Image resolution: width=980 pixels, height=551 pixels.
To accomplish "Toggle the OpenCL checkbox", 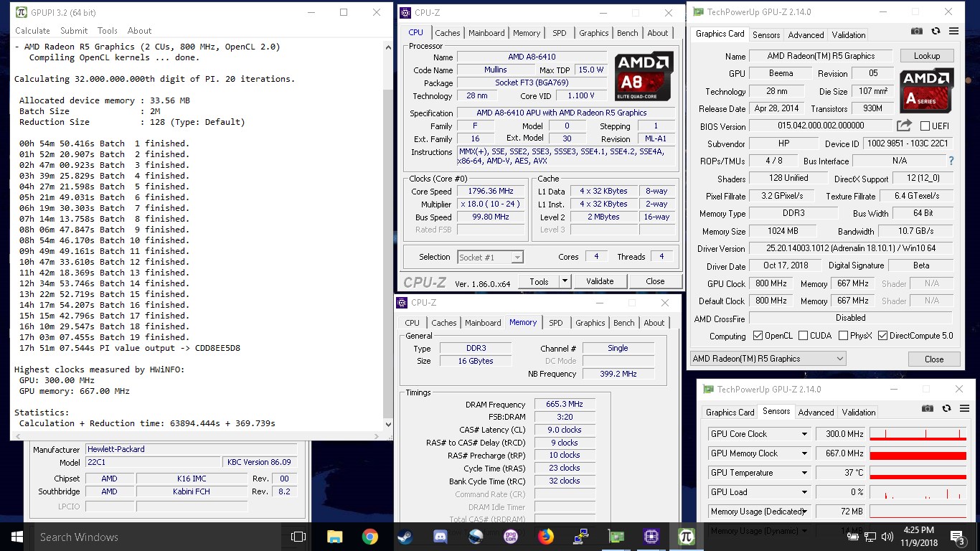I will (758, 336).
